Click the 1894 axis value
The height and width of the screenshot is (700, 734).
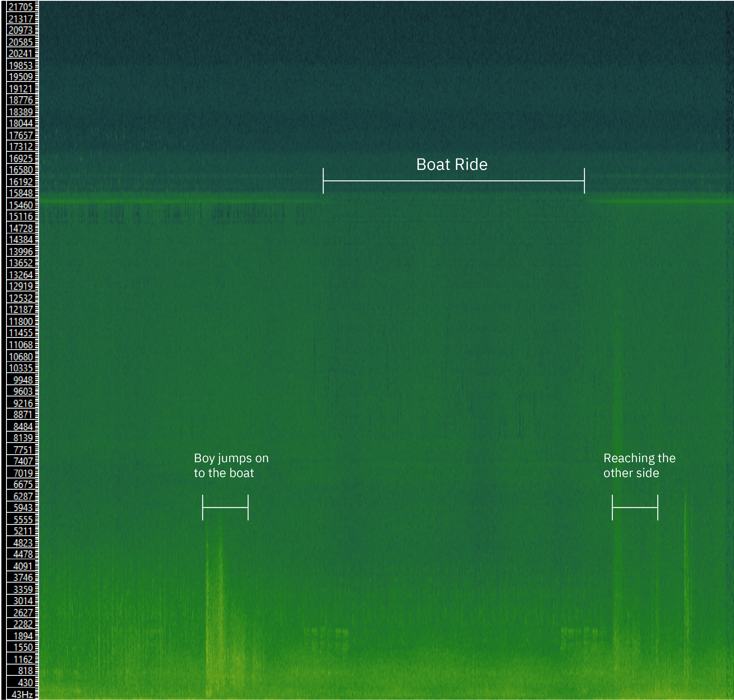pos(23,636)
